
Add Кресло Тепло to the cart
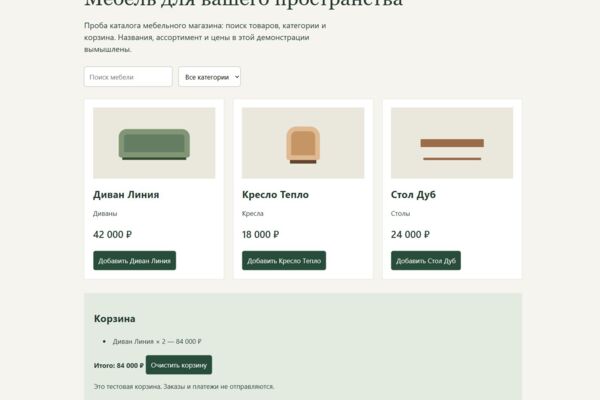click(x=284, y=260)
